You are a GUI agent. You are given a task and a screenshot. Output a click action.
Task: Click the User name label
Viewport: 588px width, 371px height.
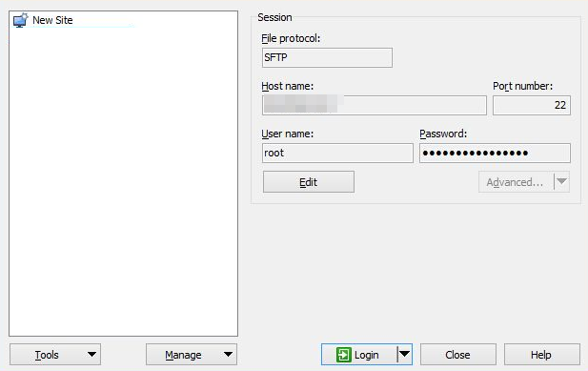click(x=287, y=134)
